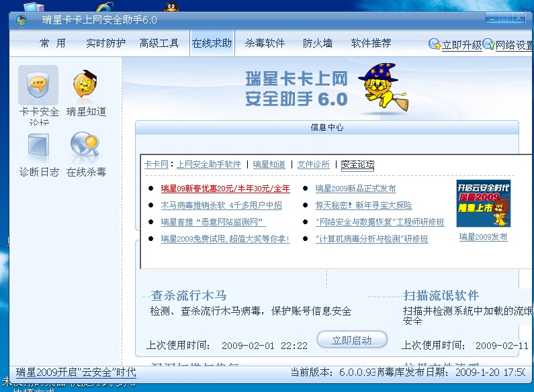Click the 立即升级 upgrade globe icon

coord(435,44)
